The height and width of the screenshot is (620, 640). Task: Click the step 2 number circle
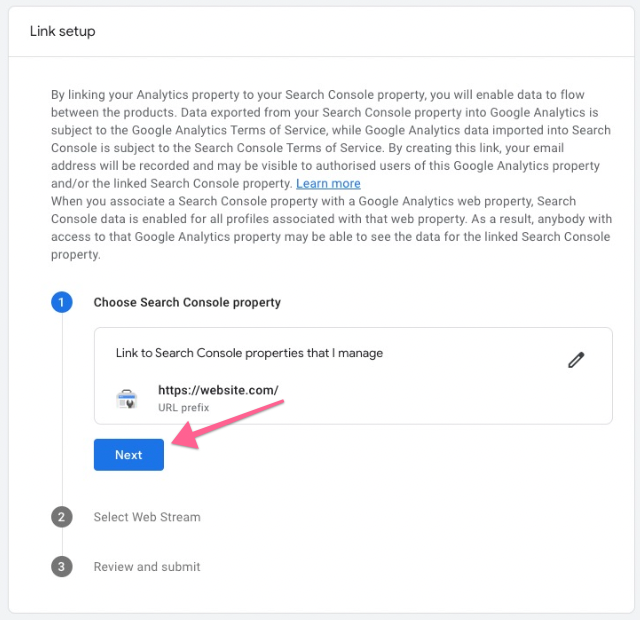coord(62,517)
